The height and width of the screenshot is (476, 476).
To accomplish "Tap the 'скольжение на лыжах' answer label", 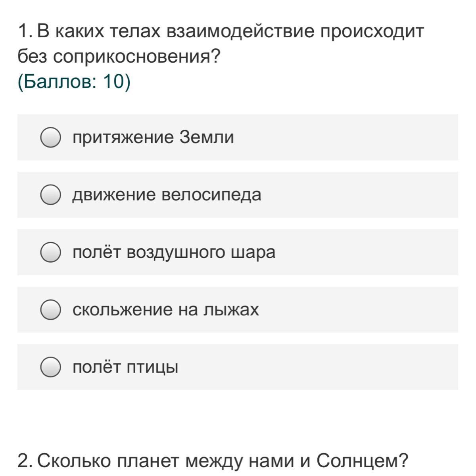I will pyautogui.click(x=165, y=310).
